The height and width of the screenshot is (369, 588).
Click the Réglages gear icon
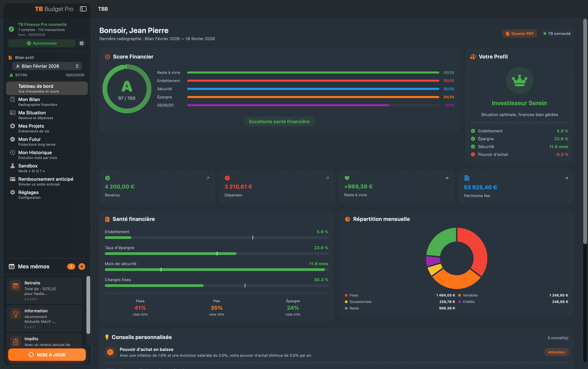(x=12, y=192)
